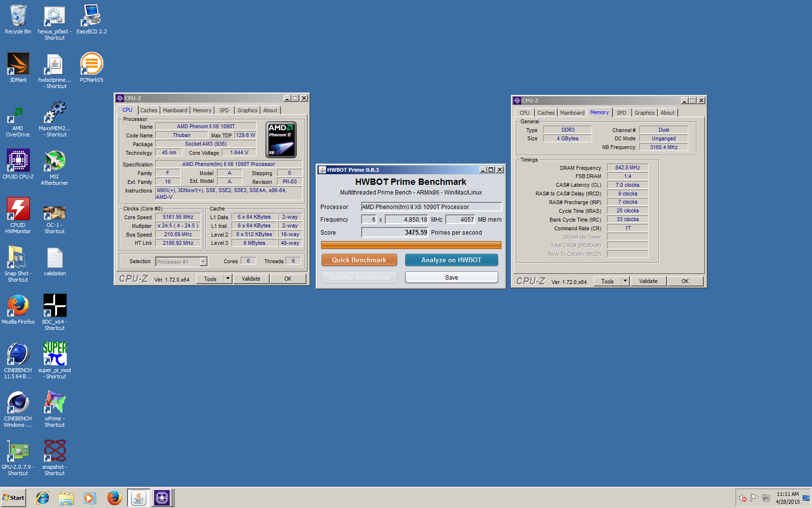Open the BDC_x64 shortcut icon

[x=55, y=313]
